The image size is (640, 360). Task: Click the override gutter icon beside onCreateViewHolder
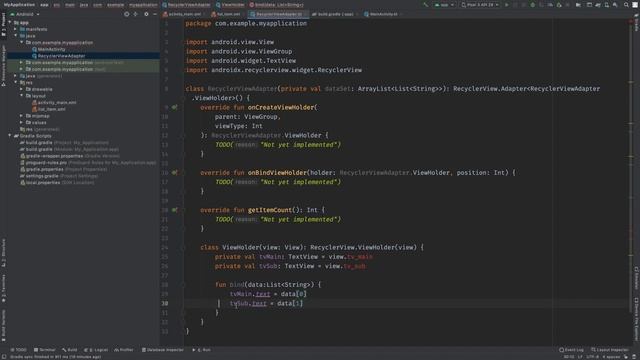175,107
